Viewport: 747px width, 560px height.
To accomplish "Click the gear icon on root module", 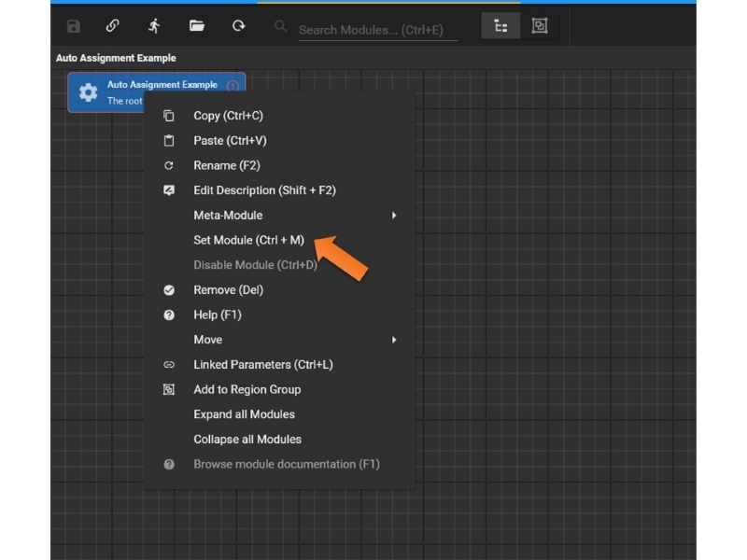I will [88, 92].
